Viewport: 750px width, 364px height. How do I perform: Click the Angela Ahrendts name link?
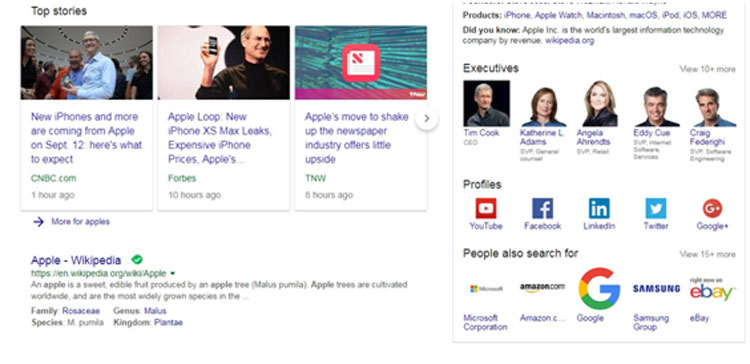coord(593,137)
